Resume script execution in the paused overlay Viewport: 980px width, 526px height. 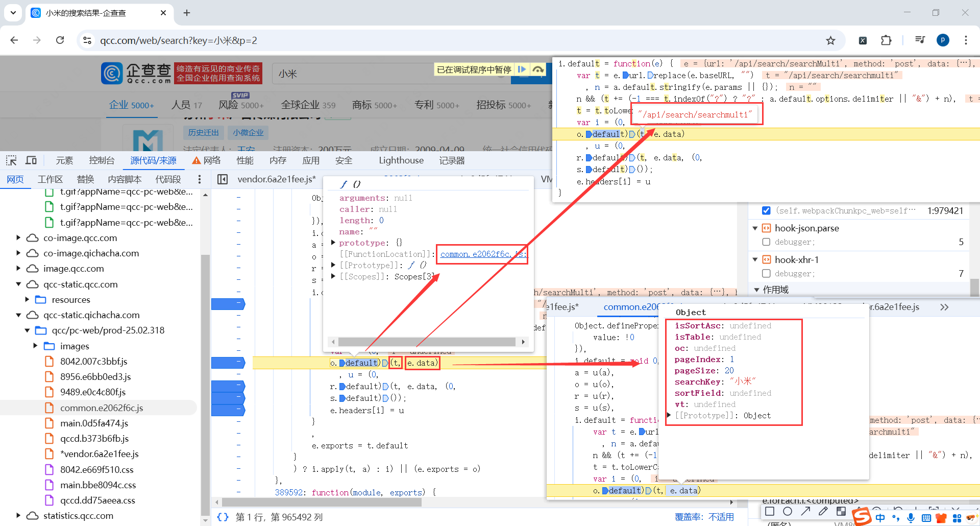point(522,69)
